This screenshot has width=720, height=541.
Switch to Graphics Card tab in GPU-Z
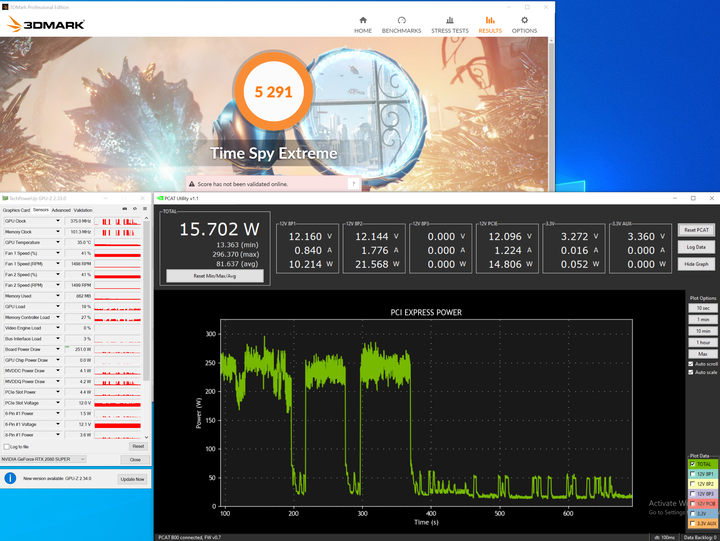16,210
